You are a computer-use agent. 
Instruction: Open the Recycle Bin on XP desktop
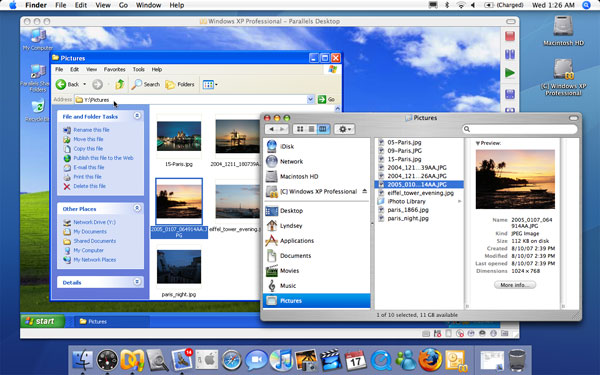pyautogui.click(x=37, y=110)
